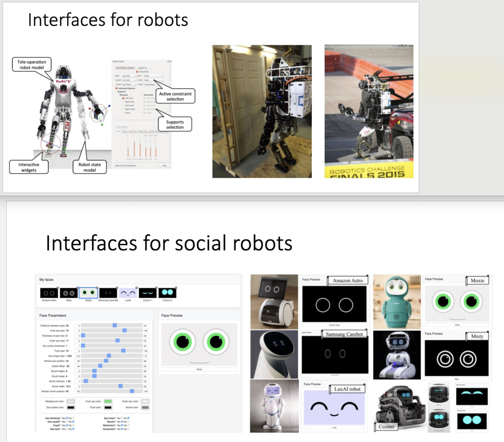The width and height of the screenshot is (504, 442).
Task: Remove the Misty face via its x badge
Action: 77,288
